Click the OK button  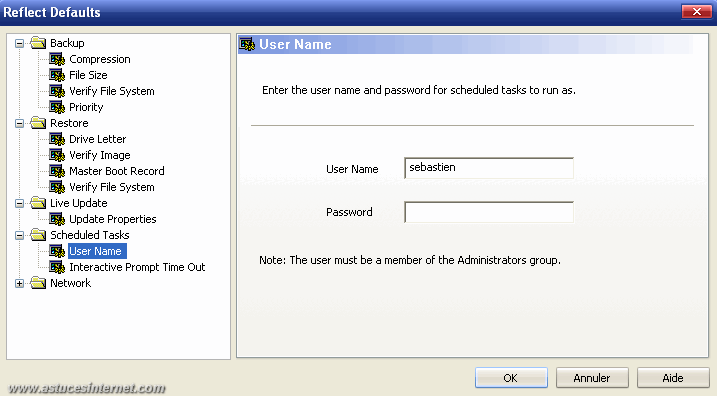[511, 378]
